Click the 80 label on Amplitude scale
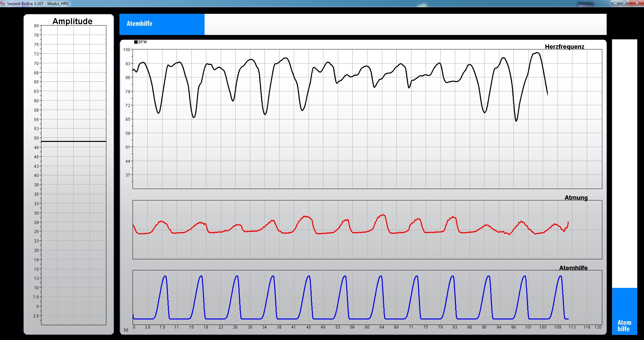This screenshot has height=340, width=644. (x=36, y=26)
